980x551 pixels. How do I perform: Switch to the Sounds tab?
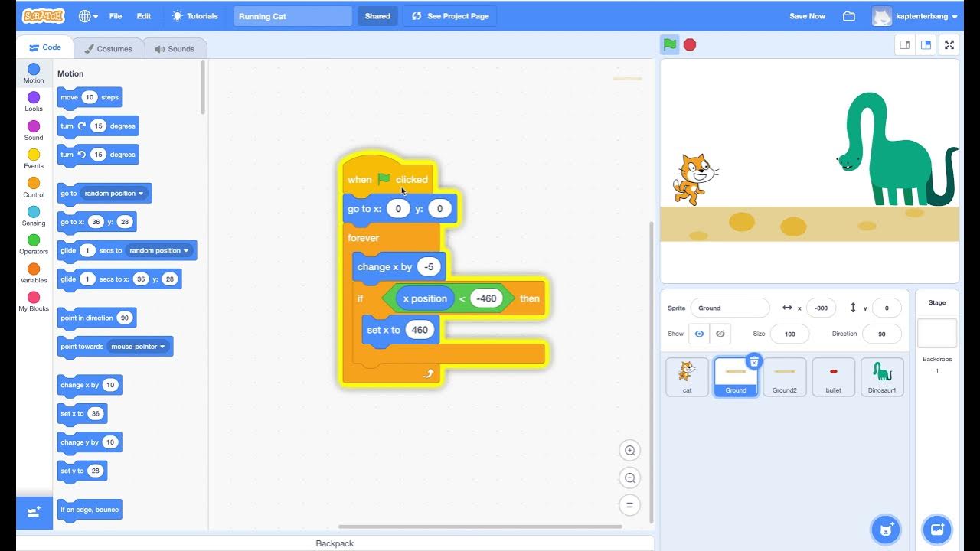pyautogui.click(x=175, y=48)
